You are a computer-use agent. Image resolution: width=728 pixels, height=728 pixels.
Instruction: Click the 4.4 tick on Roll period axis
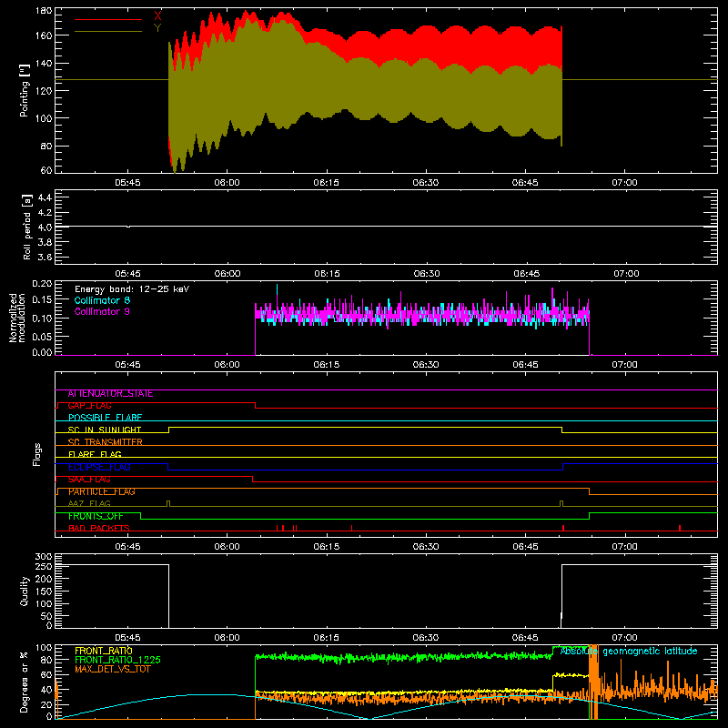(x=45, y=197)
